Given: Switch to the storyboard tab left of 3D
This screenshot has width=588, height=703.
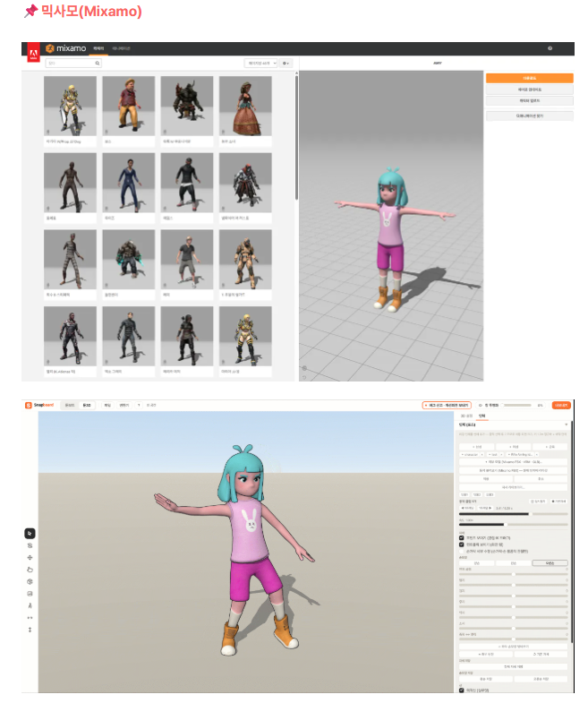Looking at the screenshot, I should pos(70,405).
